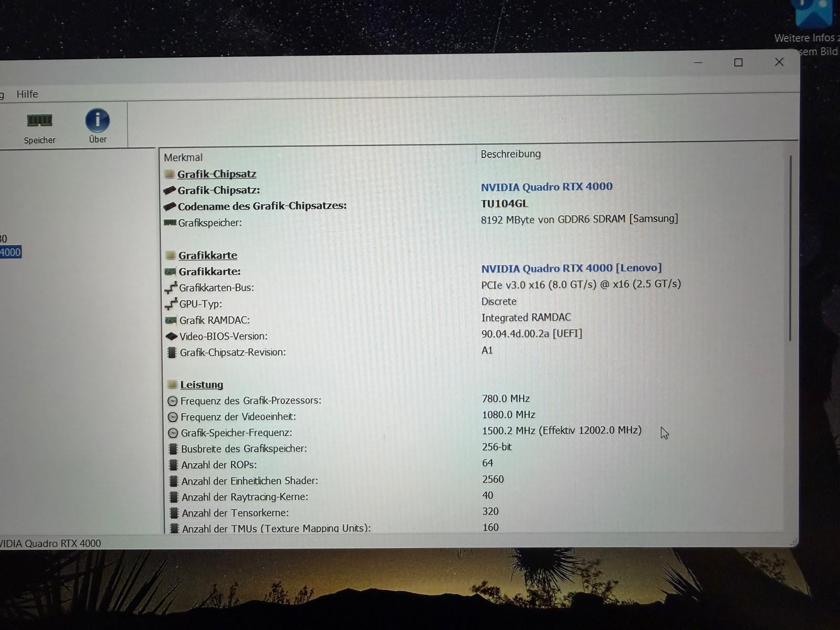
Task: Click the icon beside Grafik RAMDAC
Action: point(171,320)
